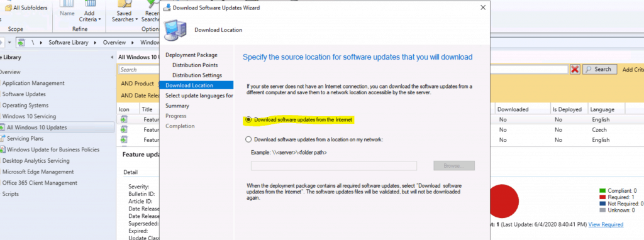Expand breadcrumb arrow after Software Library
Screen dimensions: 644x240
point(96,43)
